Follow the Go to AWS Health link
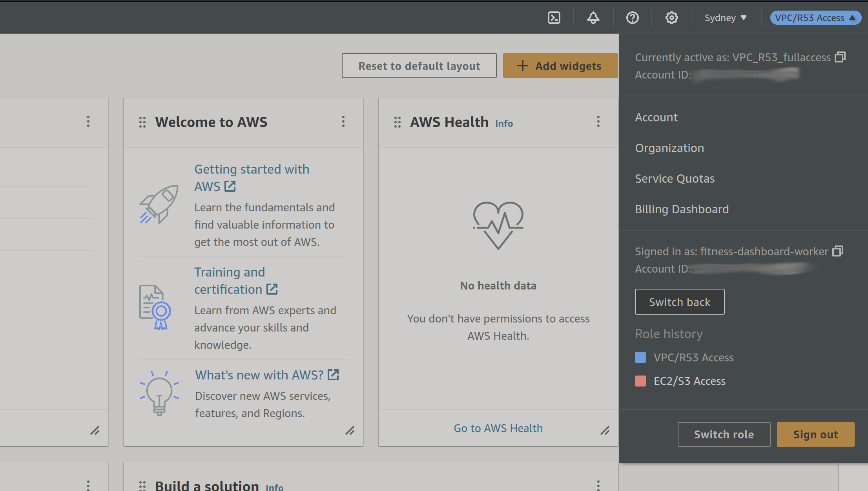The height and width of the screenshot is (491, 868). [x=498, y=428]
